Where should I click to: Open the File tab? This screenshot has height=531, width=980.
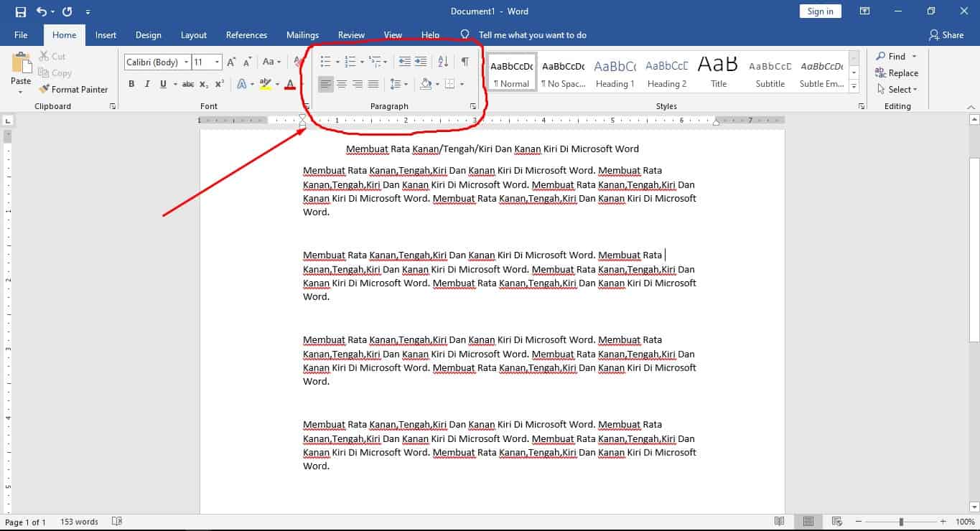point(21,34)
